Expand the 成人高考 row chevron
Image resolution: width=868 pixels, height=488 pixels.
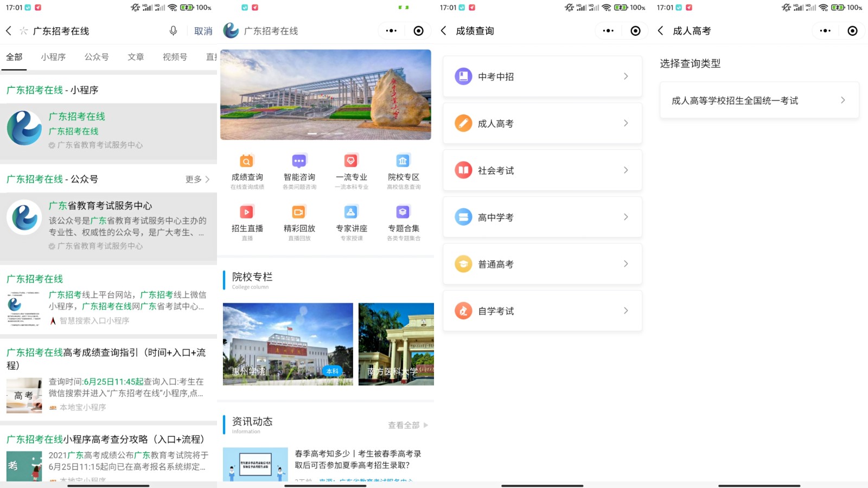click(626, 123)
